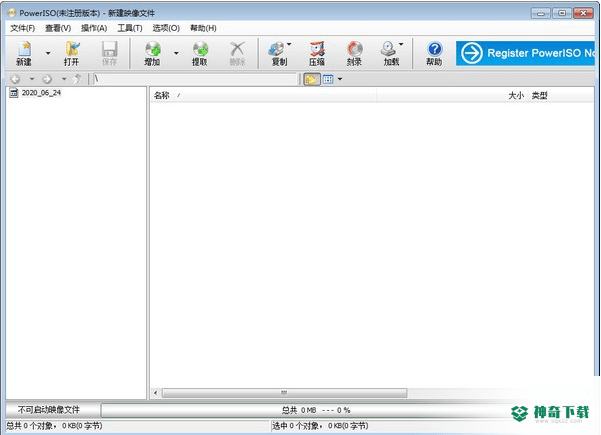601x435 pixels.
Task: Open the 帮助(H) menu
Action: (203, 28)
